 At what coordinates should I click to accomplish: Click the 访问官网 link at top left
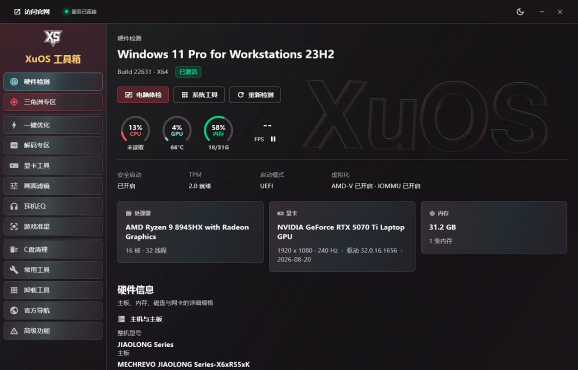point(32,12)
